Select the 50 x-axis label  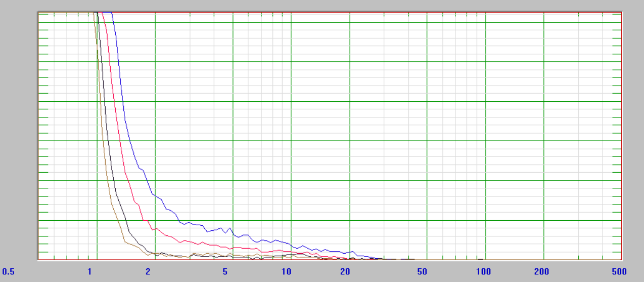point(422,271)
